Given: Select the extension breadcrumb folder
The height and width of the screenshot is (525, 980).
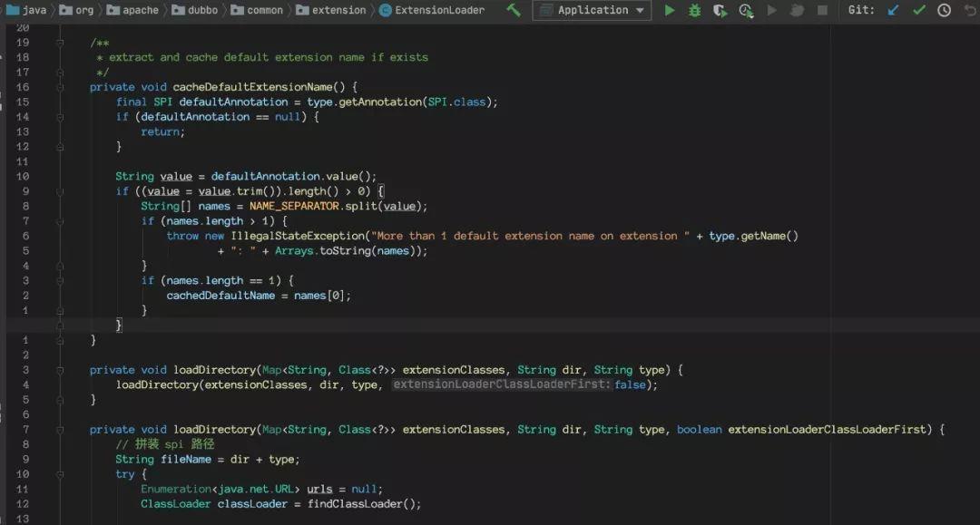Looking at the screenshot, I should 331,10.
